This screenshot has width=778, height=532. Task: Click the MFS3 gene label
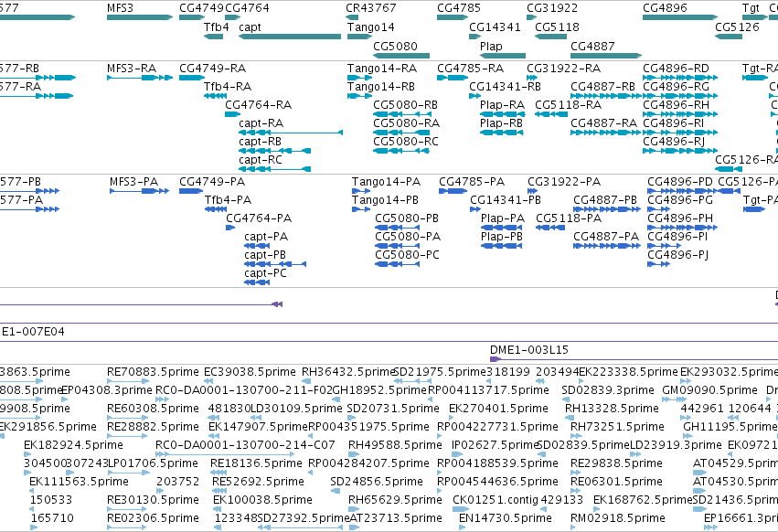pos(120,8)
